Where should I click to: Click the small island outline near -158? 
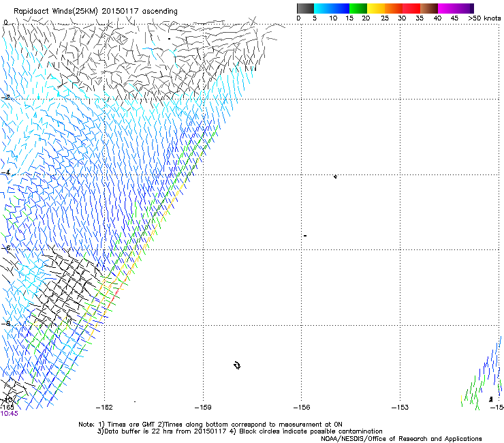point(237,365)
